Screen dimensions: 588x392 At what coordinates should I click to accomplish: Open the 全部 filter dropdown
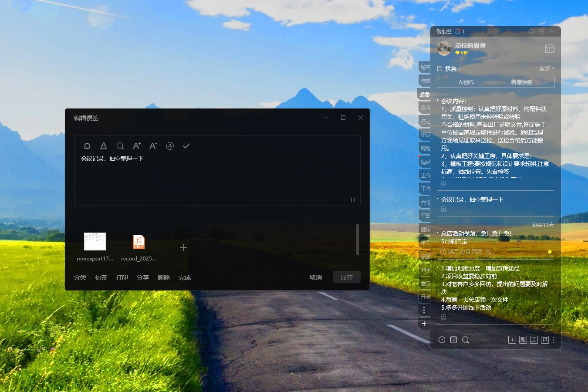coord(546,68)
